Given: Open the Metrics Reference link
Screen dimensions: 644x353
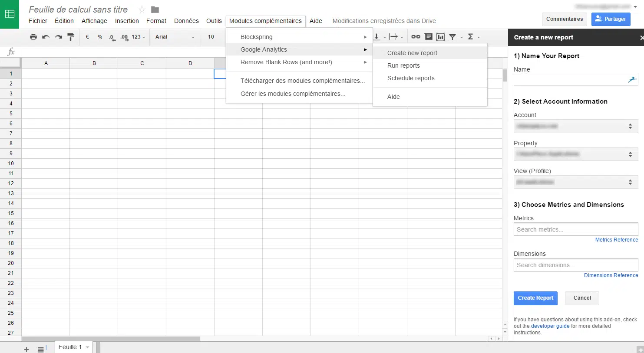Looking at the screenshot, I should point(616,240).
